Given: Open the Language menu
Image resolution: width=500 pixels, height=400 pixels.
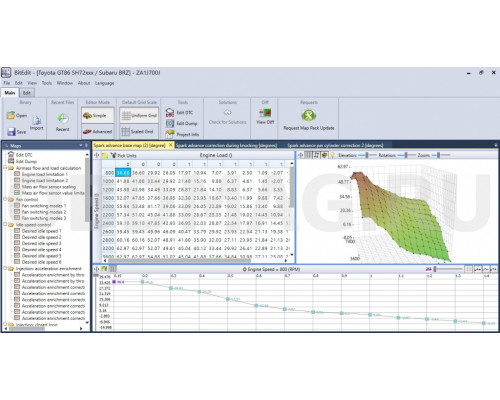Looking at the screenshot, I should 105,83.
